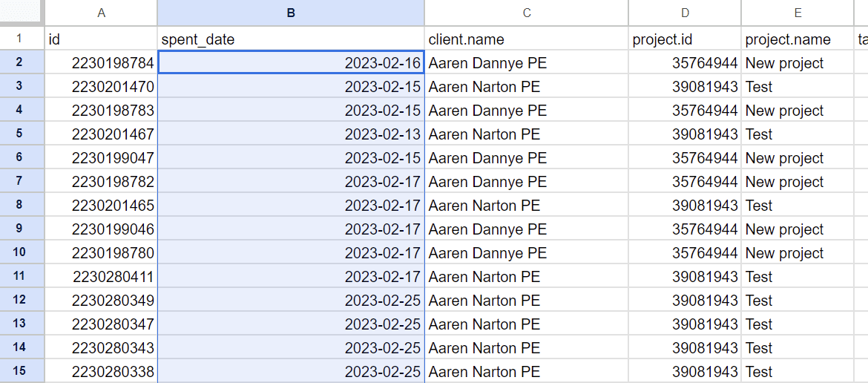Select the cell with date 2023-02-16
868x383 pixels.
pos(291,63)
